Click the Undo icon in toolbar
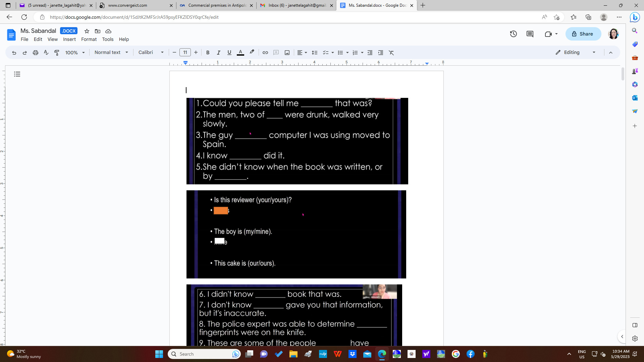 14,53
